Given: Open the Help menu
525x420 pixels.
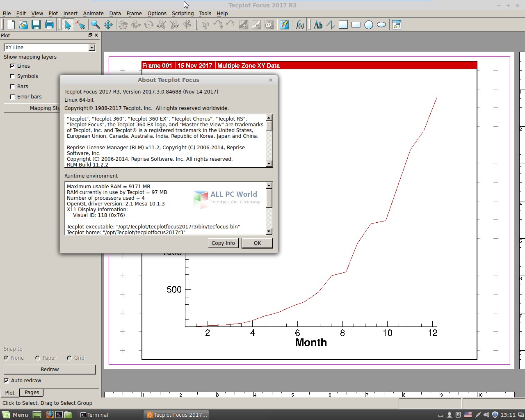Looking at the screenshot, I should click(x=222, y=13).
